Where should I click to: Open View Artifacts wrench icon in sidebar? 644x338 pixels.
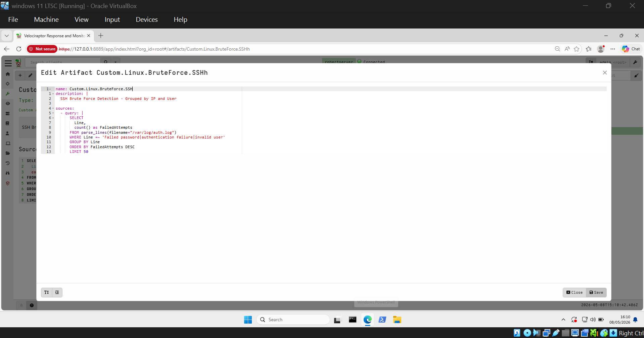click(8, 94)
